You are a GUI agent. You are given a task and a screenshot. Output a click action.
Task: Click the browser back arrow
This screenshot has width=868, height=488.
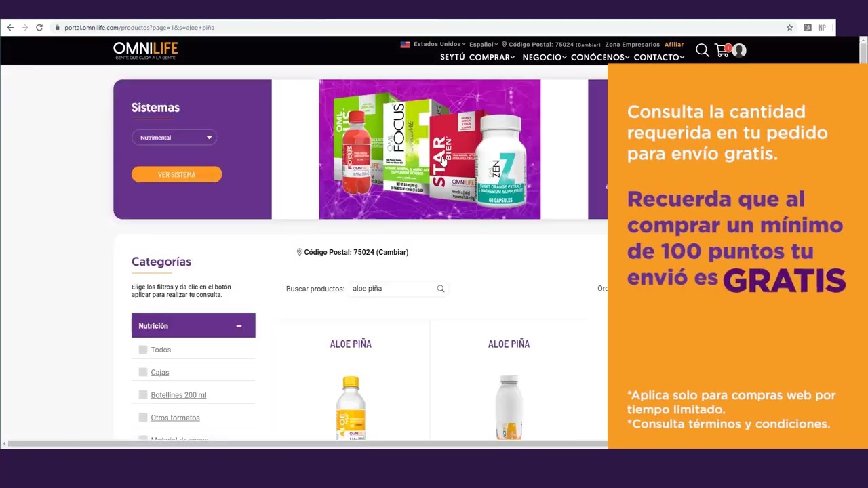click(x=10, y=28)
